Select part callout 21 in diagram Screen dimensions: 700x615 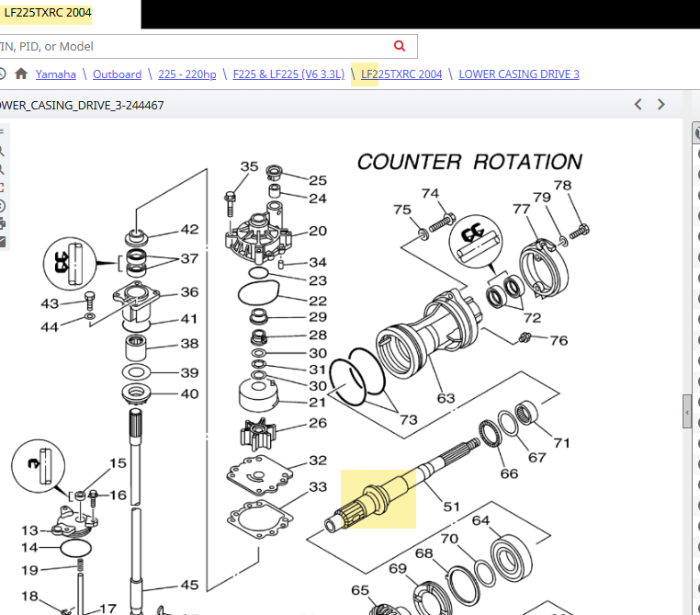(318, 403)
